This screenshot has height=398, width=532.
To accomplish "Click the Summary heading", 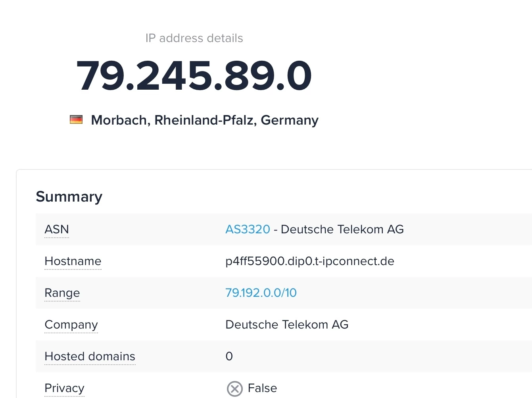I will [x=69, y=197].
